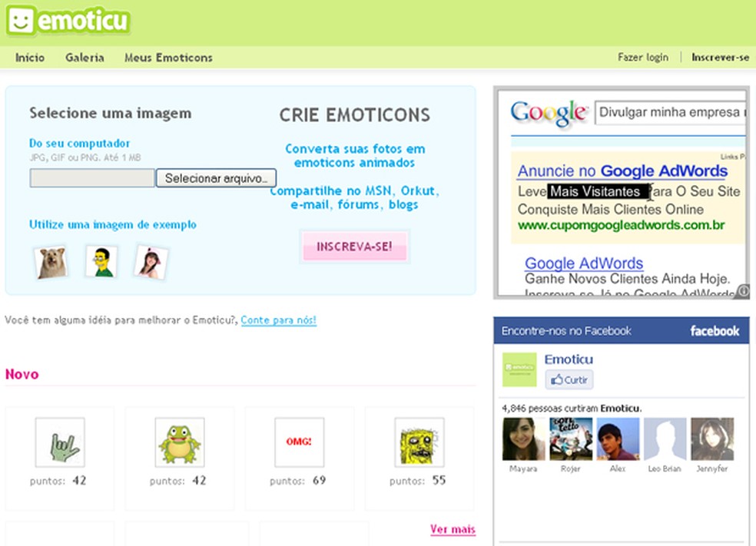Viewport: 756px width, 546px height.
Task: Click the Curtir like button
Action: tap(569, 379)
